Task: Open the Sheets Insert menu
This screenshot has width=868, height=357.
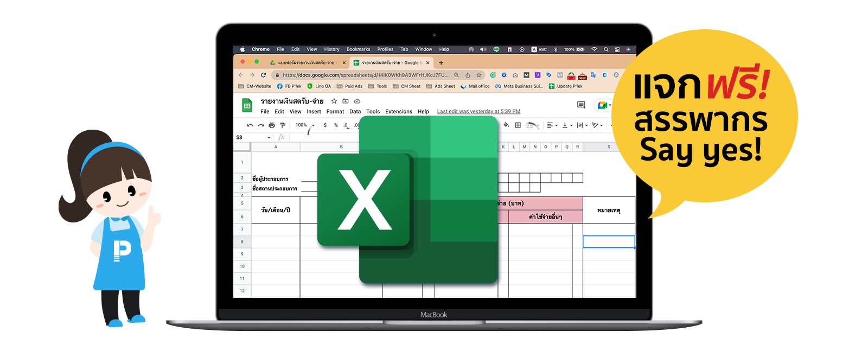Action: coord(314,112)
